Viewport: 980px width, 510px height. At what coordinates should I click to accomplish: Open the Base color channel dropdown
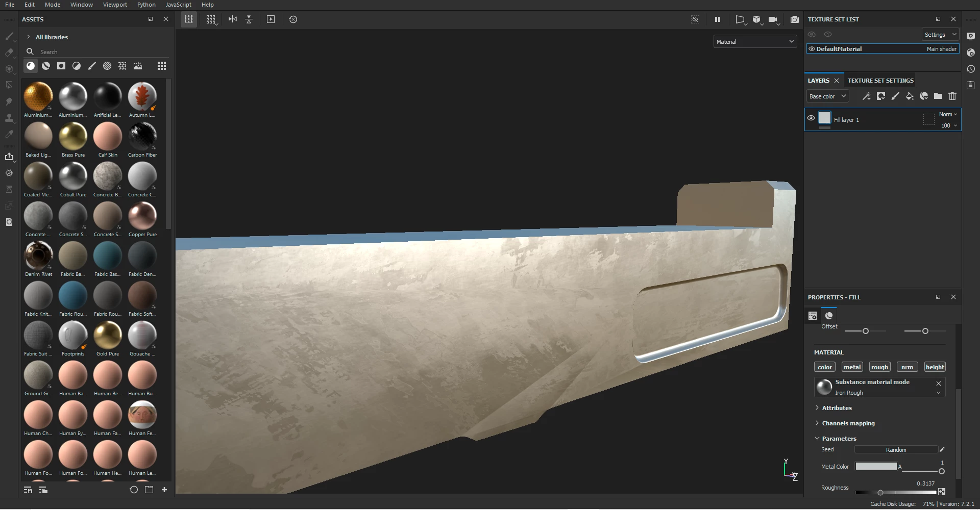click(827, 96)
